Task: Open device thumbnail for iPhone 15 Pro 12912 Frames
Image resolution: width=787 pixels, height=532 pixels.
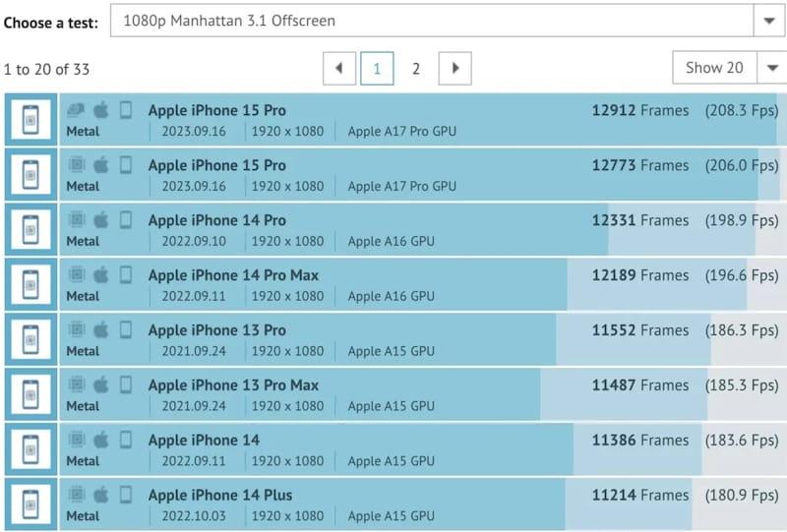Action: (x=30, y=119)
